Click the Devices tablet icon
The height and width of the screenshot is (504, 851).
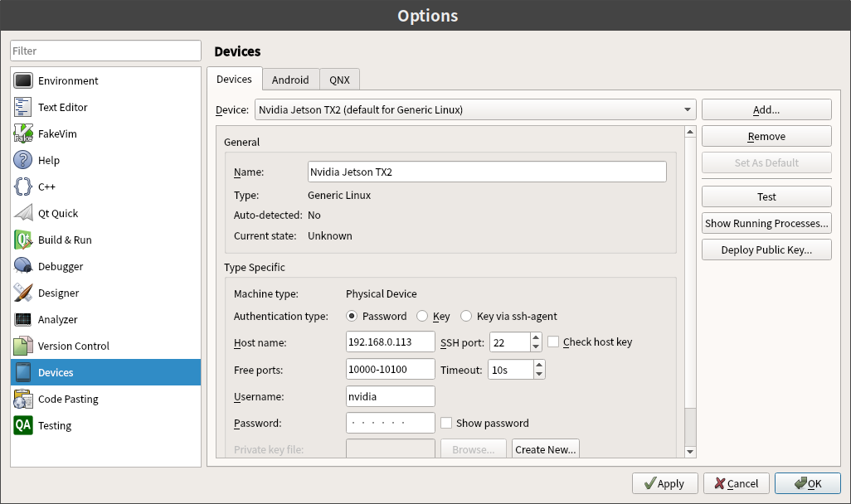click(23, 373)
